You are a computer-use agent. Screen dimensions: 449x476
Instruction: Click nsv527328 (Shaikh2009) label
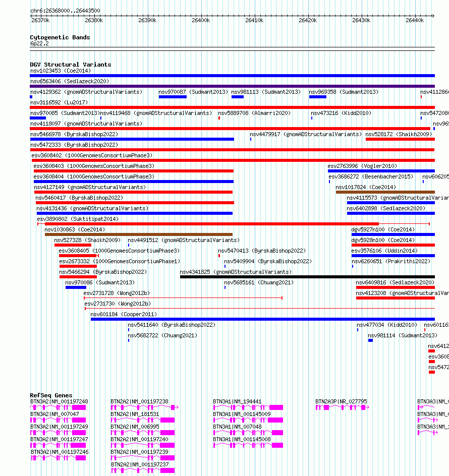tap(87, 240)
